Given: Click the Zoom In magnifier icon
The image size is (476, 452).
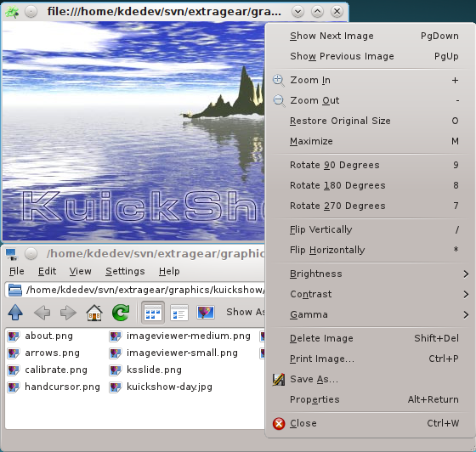Looking at the screenshot, I should point(279,81).
